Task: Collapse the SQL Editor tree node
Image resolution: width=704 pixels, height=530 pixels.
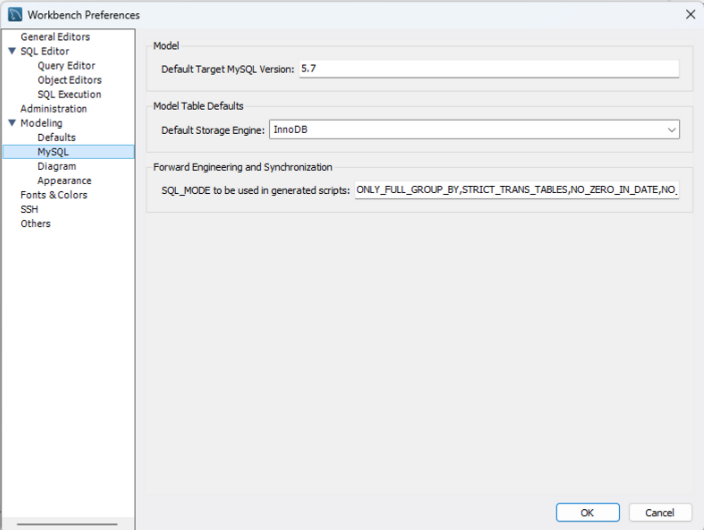Action: click(x=12, y=51)
